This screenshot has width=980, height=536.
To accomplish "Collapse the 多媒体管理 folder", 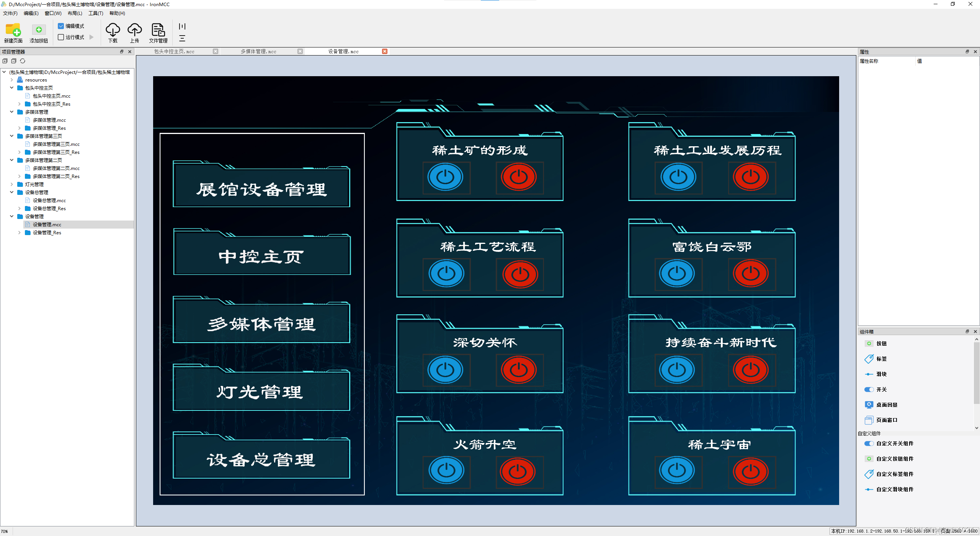I will pyautogui.click(x=11, y=112).
